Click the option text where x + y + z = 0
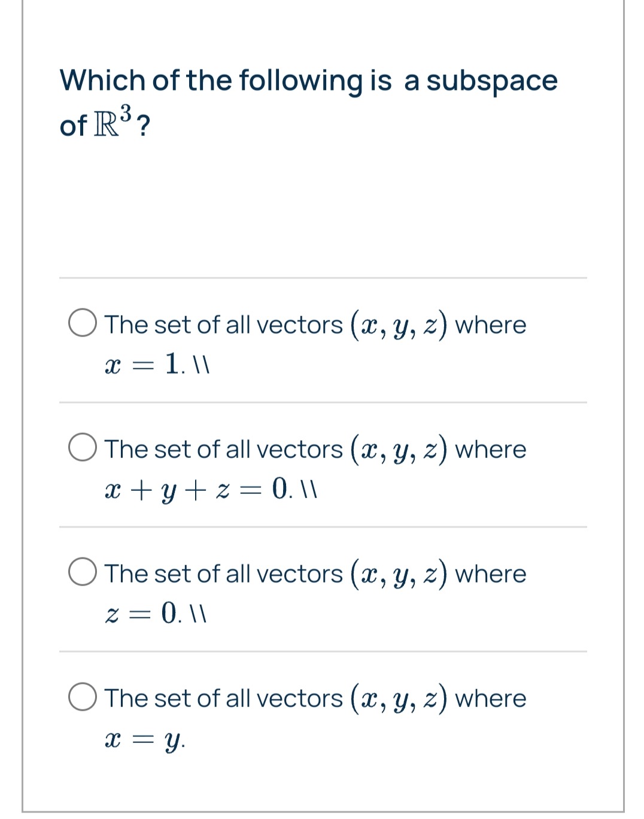The height and width of the screenshot is (819, 644). coord(315,468)
